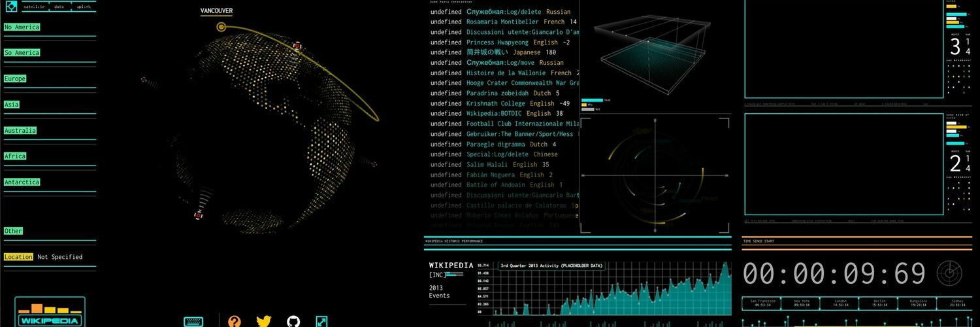Toggle the Africa region filter

click(x=15, y=156)
